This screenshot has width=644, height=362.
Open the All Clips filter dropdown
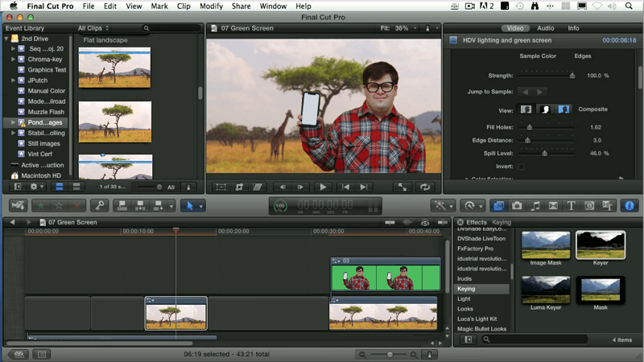click(x=93, y=28)
